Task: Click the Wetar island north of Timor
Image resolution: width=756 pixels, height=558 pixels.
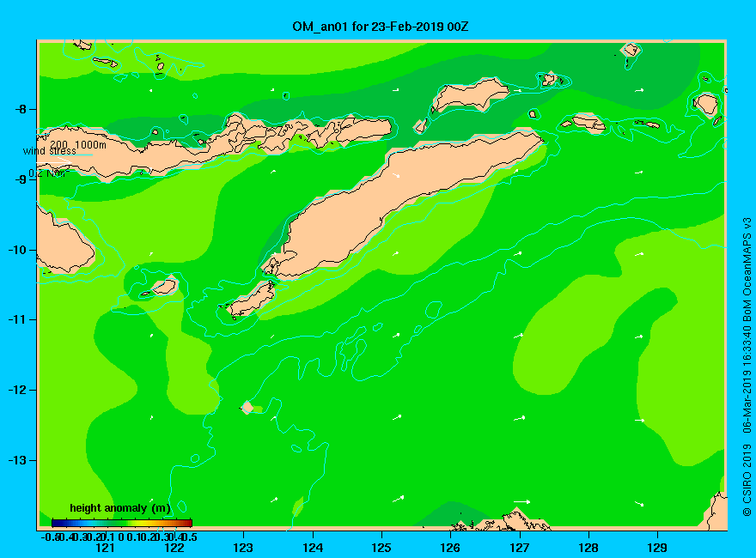Action: coord(469,95)
